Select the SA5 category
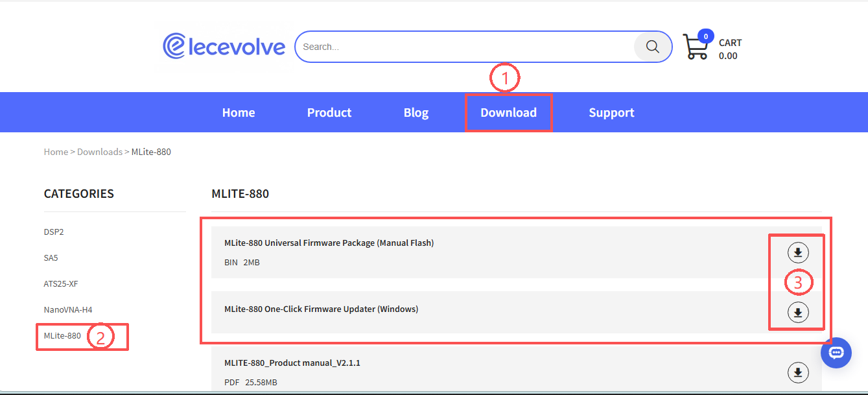 click(51, 257)
